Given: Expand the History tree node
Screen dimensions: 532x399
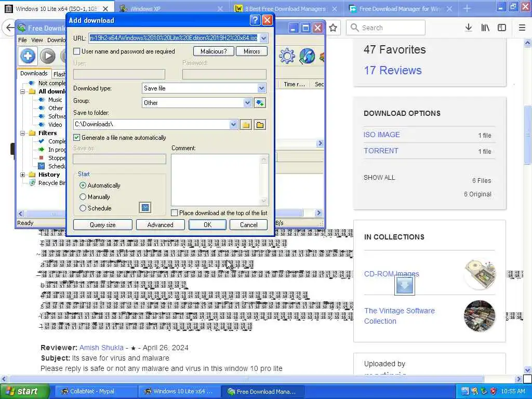Looking at the screenshot, I should click(22, 175).
